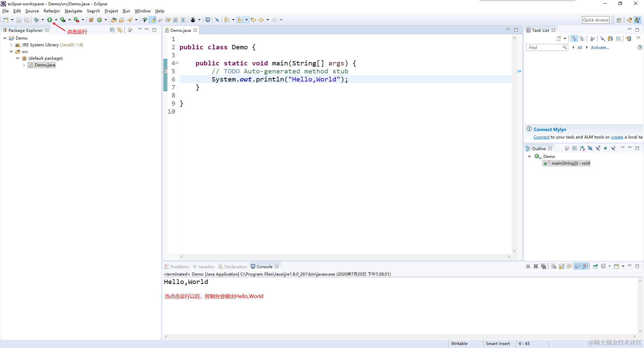644x348 pixels.
Task: Click the Task List help icon
Action: coord(640,47)
